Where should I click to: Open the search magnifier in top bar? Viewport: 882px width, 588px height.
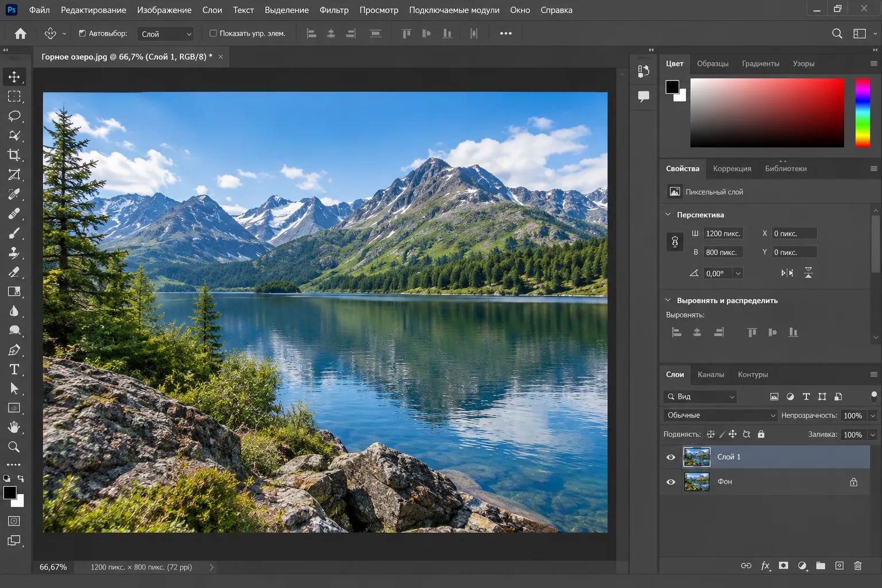click(x=837, y=33)
